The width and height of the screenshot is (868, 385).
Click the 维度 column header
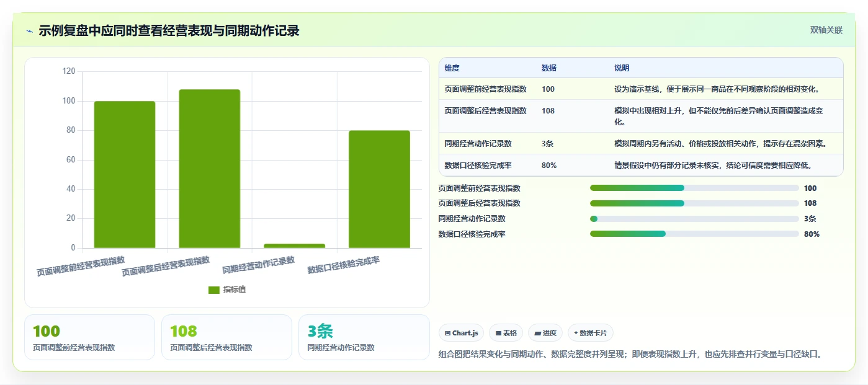tap(452, 68)
